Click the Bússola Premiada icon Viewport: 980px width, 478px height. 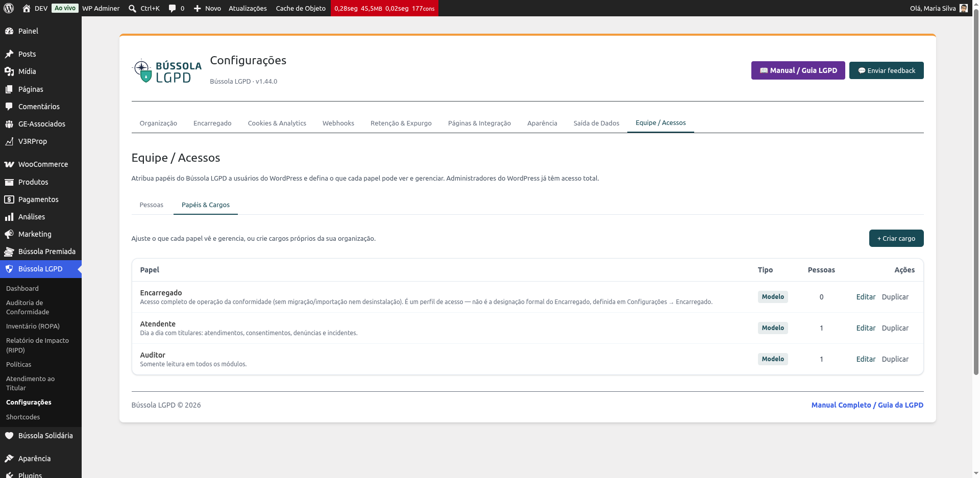[x=9, y=251]
